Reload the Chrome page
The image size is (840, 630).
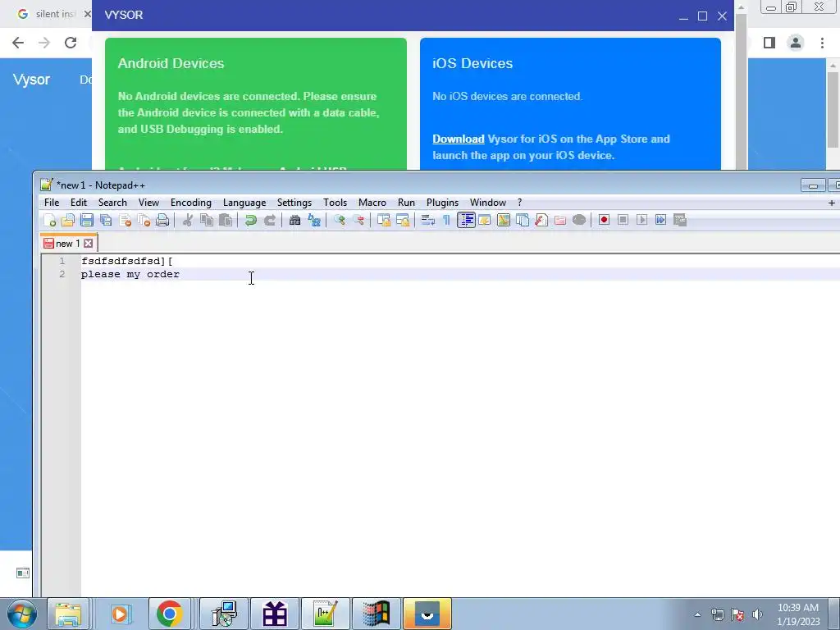pyautogui.click(x=71, y=43)
